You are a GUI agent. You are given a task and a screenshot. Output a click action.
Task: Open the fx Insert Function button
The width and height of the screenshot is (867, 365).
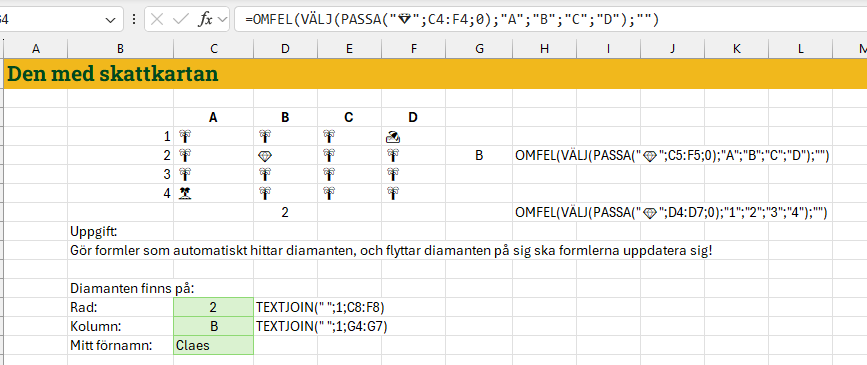(x=206, y=20)
